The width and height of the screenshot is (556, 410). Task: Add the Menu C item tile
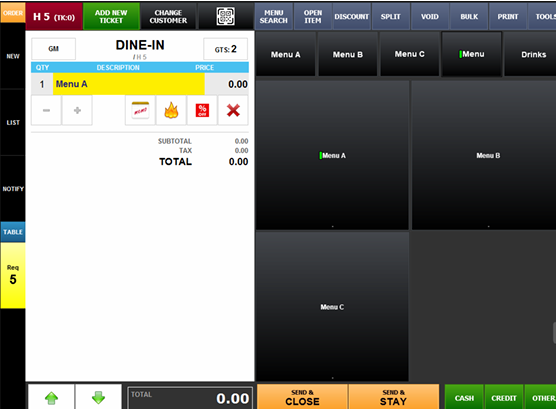[x=332, y=307]
